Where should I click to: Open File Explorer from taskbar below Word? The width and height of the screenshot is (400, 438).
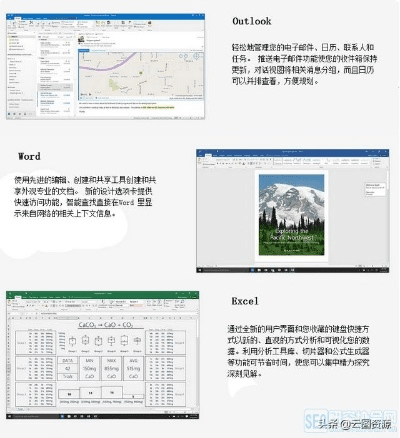click(x=260, y=270)
